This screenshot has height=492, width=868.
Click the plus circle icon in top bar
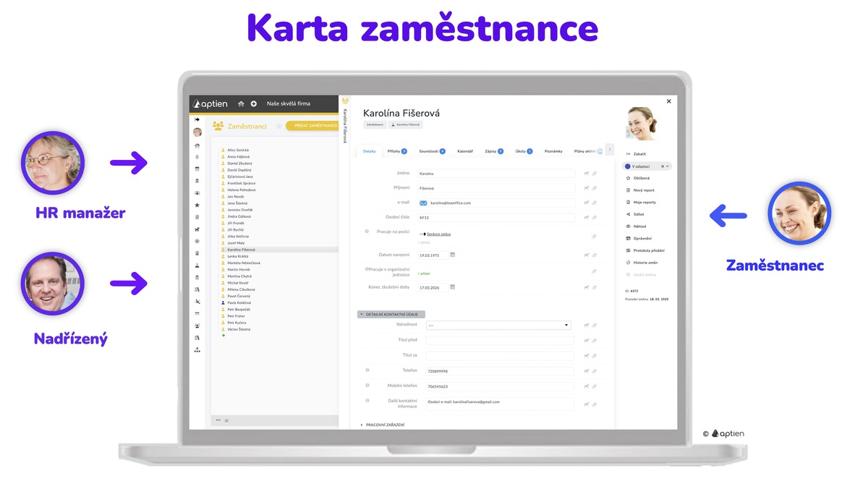[253, 103]
